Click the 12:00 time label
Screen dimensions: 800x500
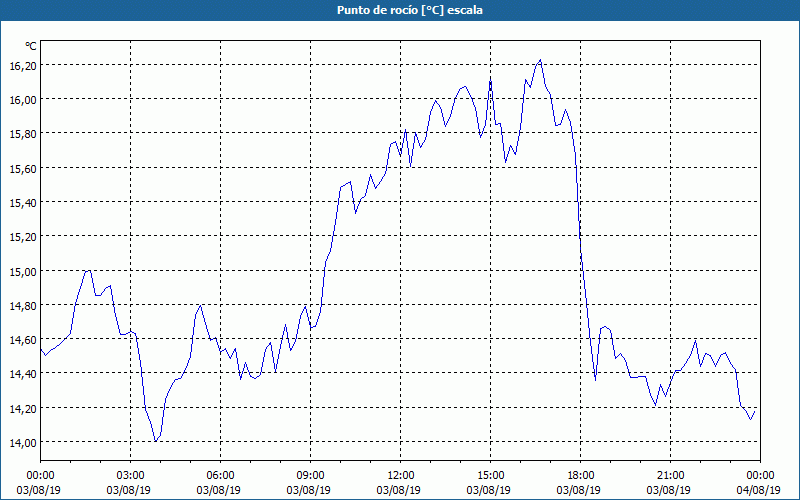[x=401, y=476]
